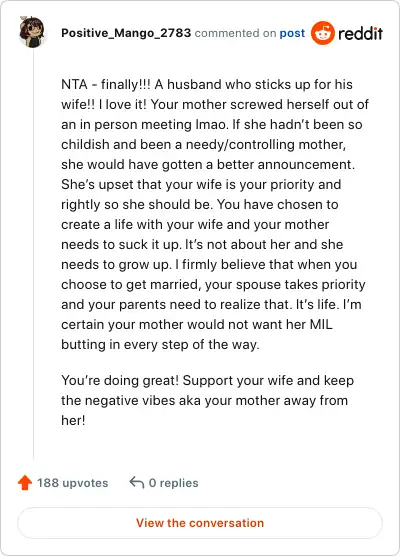This screenshot has height=556, width=400.
Task: Click the "commented on" header text
Action: point(235,33)
